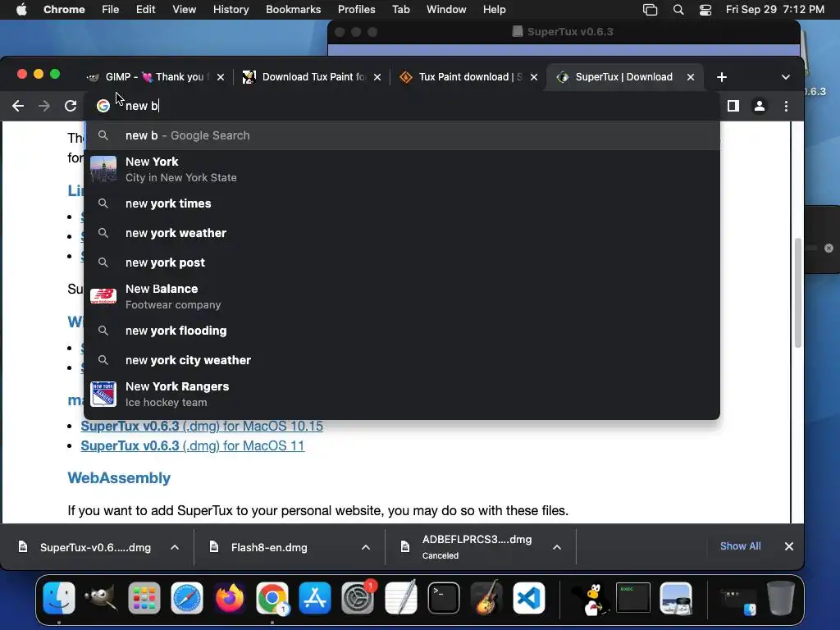
Task: Open the Profiles menu
Action: pyautogui.click(x=356, y=9)
